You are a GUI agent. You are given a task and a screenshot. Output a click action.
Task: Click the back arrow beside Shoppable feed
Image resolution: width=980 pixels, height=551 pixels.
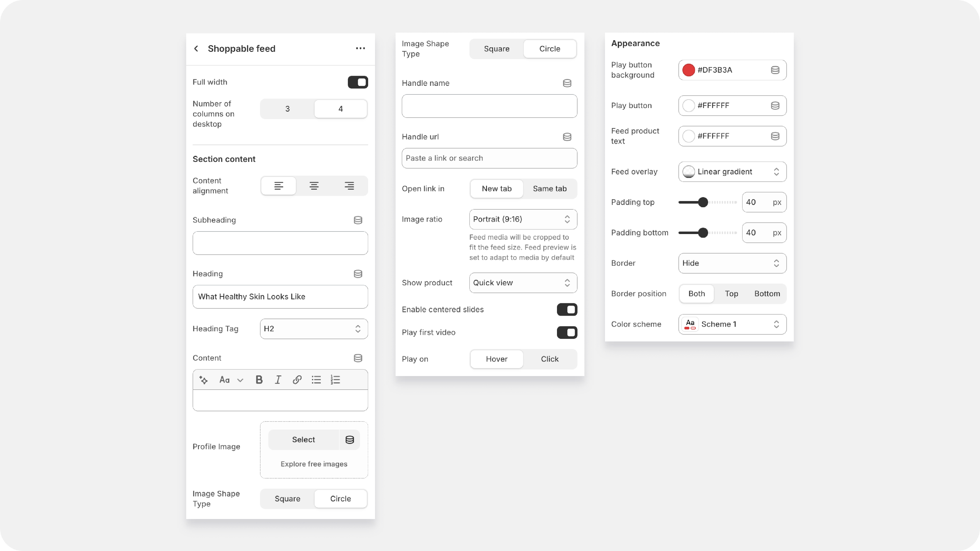196,49
